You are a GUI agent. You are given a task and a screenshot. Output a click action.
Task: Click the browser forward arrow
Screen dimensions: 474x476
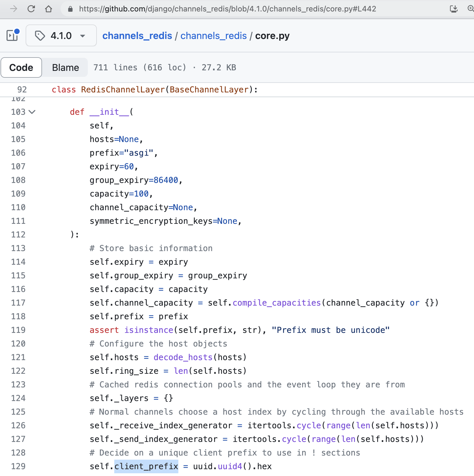click(x=13, y=9)
